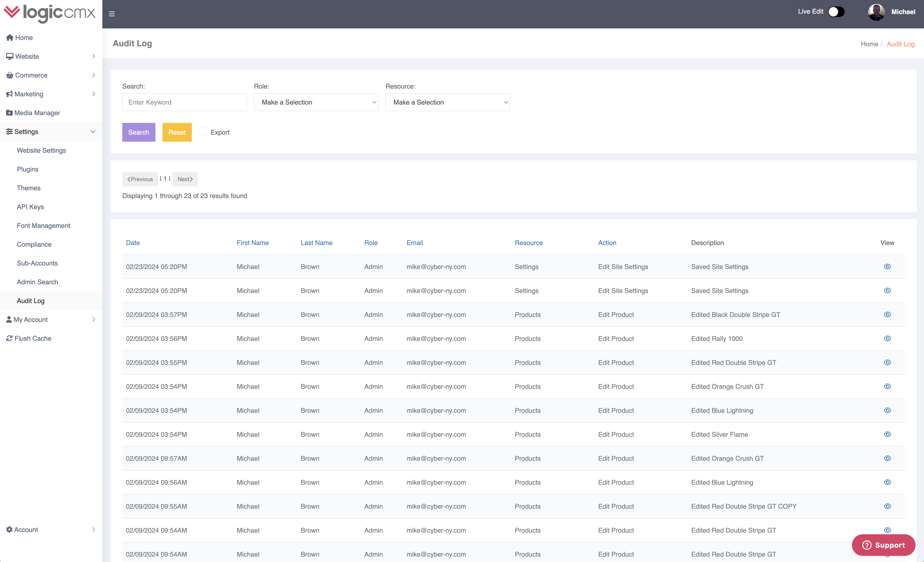Sort table by First Name column
924x562 pixels.
coord(253,243)
